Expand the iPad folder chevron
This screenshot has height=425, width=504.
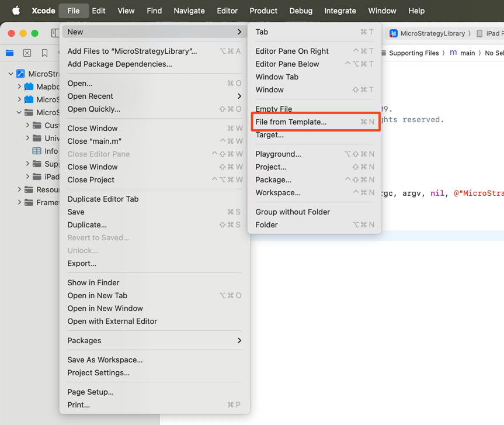(x=27, y=177)
